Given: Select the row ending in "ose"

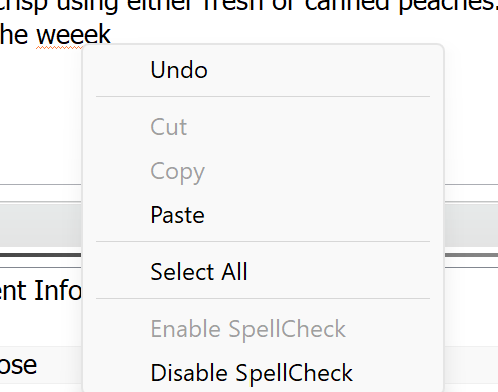Looking at the screenshot, I should pos(41,365).
